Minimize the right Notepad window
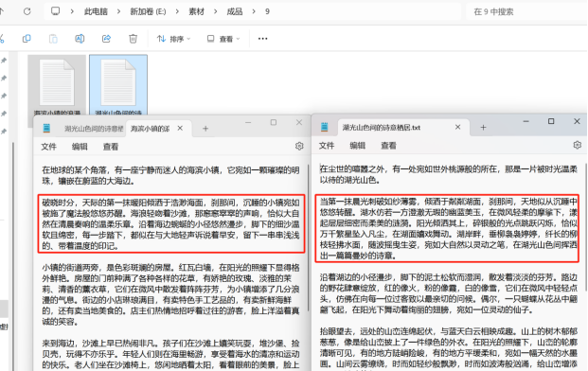The width and height of the screenshot is (588, 371). [x=526, y=121]
